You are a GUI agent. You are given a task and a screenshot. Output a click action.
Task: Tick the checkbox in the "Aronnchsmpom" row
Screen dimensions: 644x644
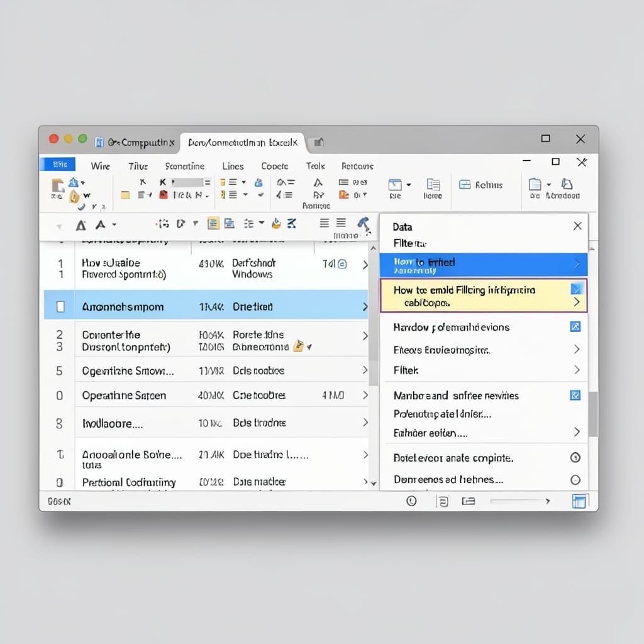coord(60,306)
